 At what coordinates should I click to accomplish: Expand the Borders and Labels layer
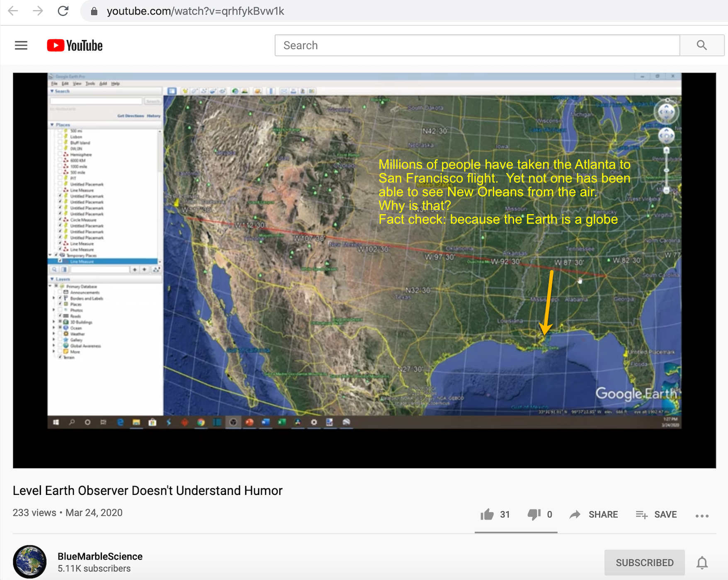pyautogui.click(x=53, y=298)
